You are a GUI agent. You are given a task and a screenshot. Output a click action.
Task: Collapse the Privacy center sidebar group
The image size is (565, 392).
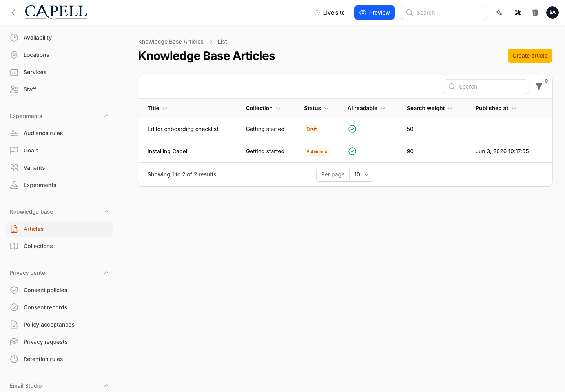(106, 273)
